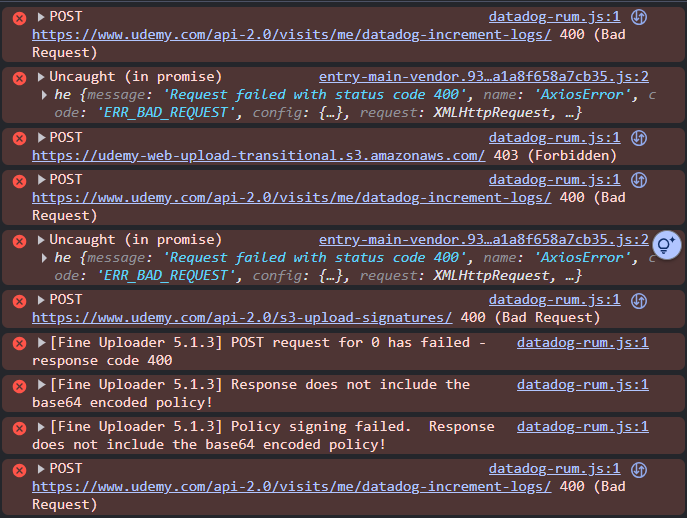The image size is (687, 518).
Task: Open the datadog-rum.js:1 link on the 'POST request for 0' row
Action: click(x=583, y=343)
